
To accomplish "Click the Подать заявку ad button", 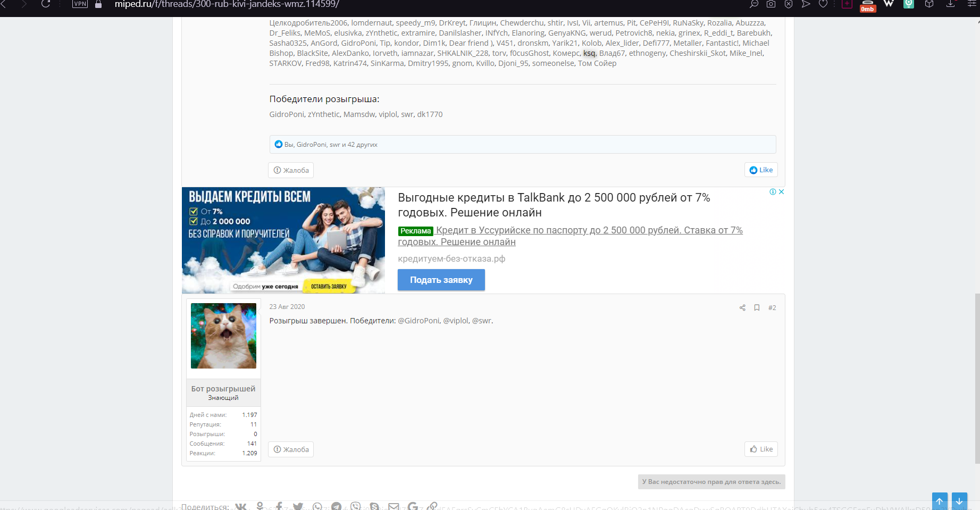I will (441, 280).
